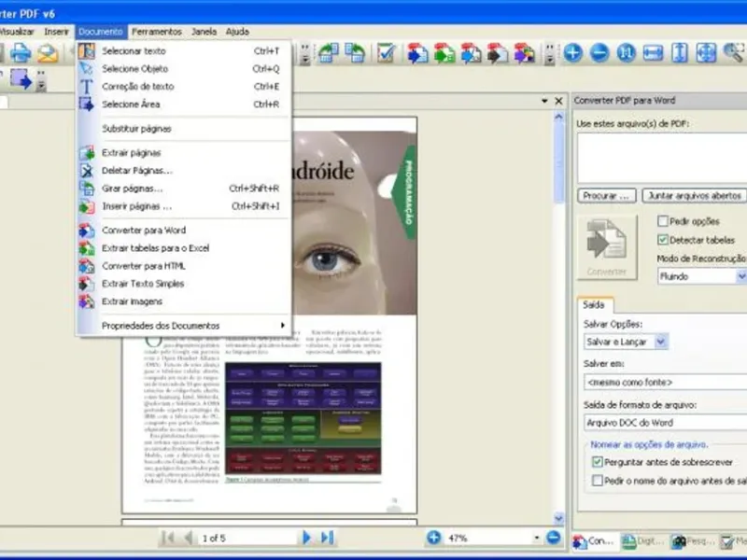Choose Selecionar texto menu item

[185, 51]
